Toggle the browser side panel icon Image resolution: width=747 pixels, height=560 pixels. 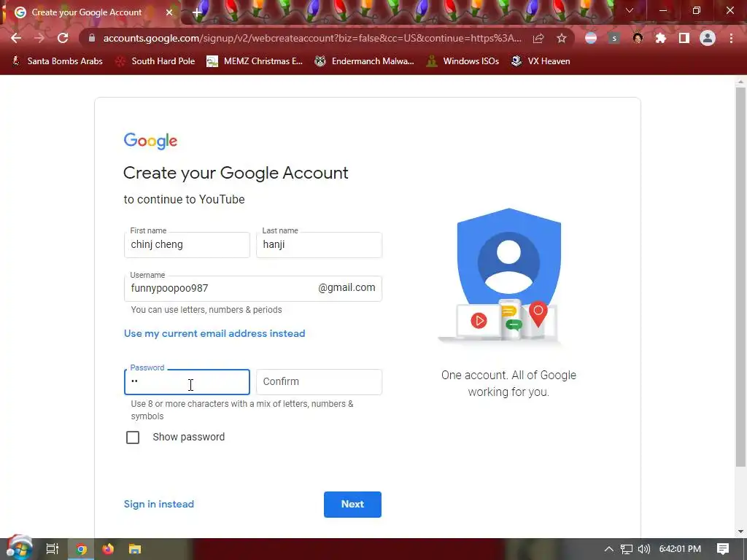pos(684,38)
